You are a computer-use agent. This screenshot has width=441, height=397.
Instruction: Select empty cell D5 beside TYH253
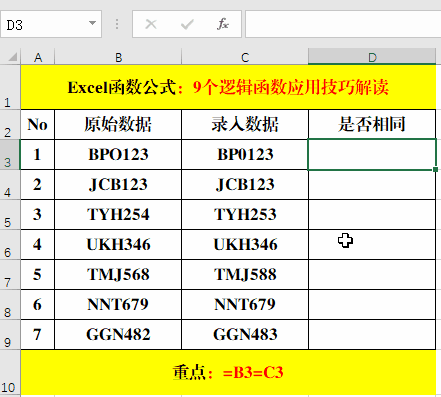(x=372, y=214)
